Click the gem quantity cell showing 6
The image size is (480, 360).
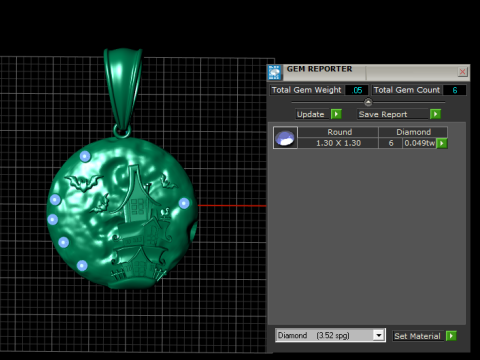click(391, 143)
